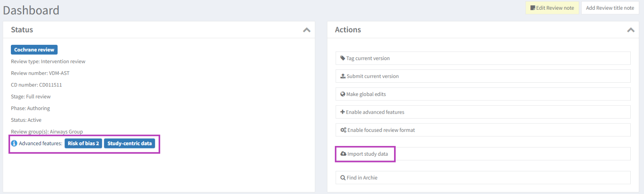Open Edit Review note
The image size is (644, 194).
point(552,8)
